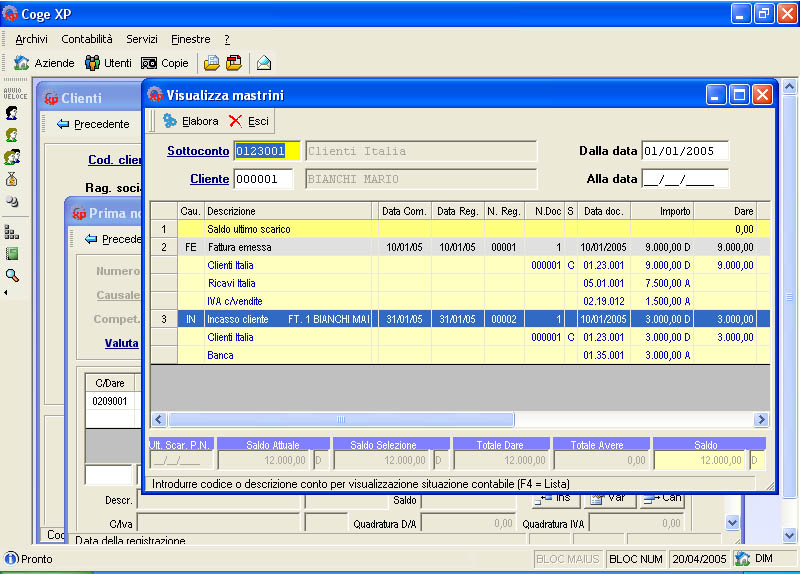
Task: Click the chart of accounts tree icon in the sidebar
Action: [12, 232]
